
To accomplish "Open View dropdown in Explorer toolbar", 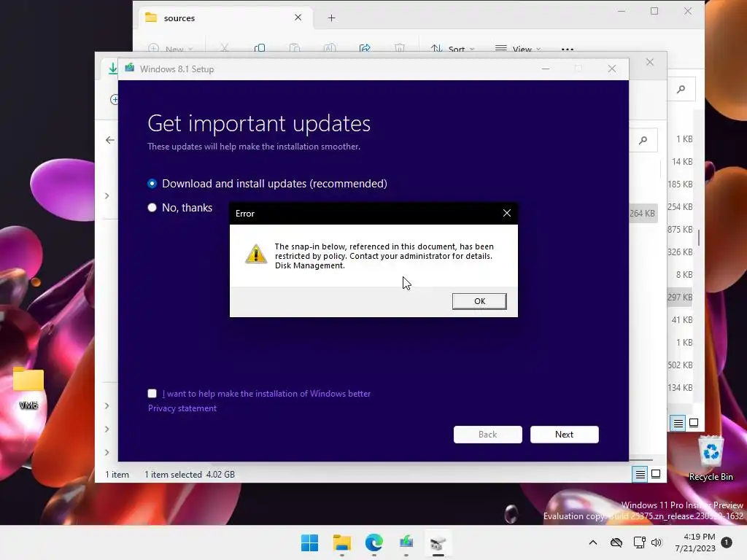I will point(518,49).
